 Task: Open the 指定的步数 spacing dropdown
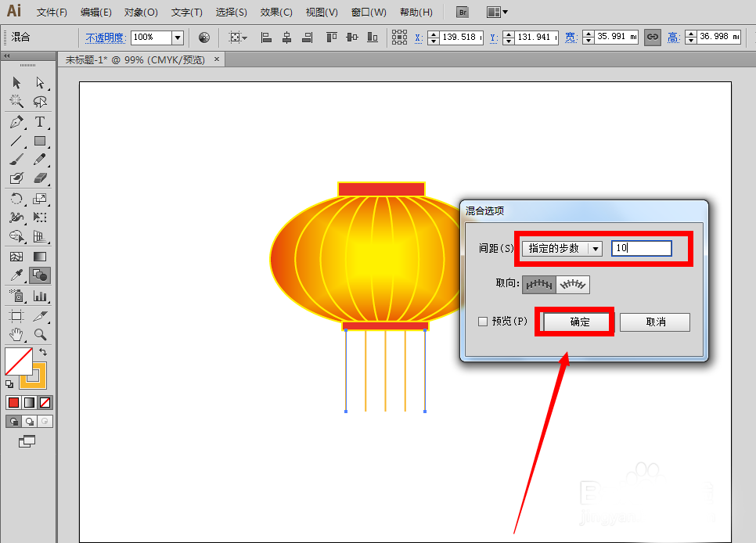562,248
